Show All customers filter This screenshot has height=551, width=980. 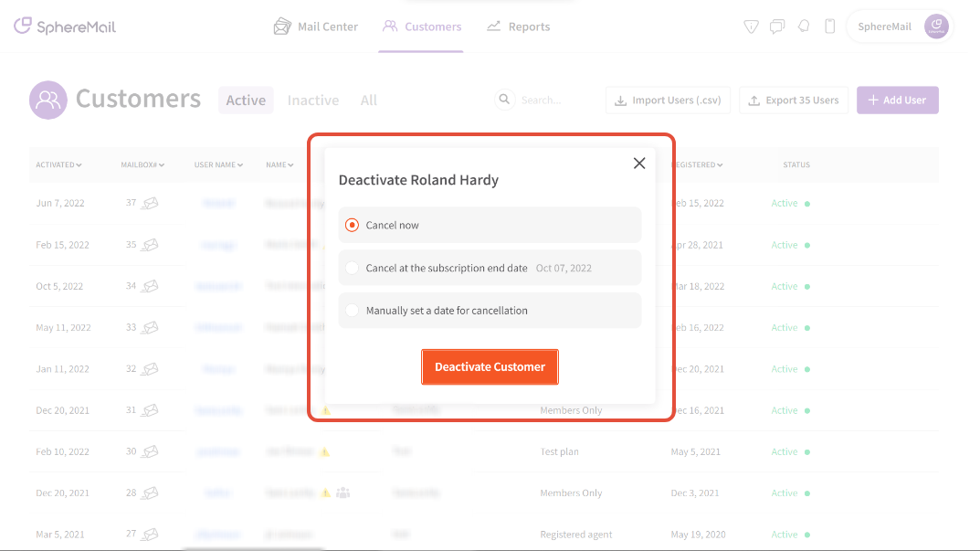(x=369, y=101)
